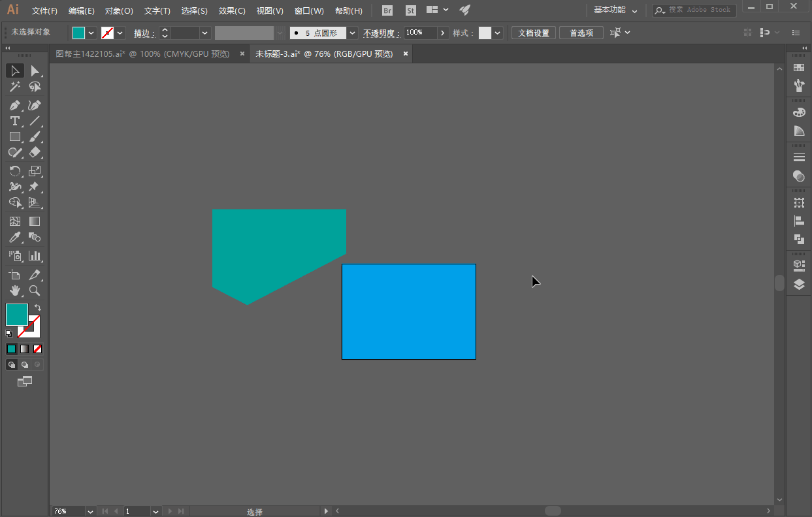The width and height of the screenshot is (812, 517).
Task: Swap fill and stroke colors
Action: click(38, 307)
